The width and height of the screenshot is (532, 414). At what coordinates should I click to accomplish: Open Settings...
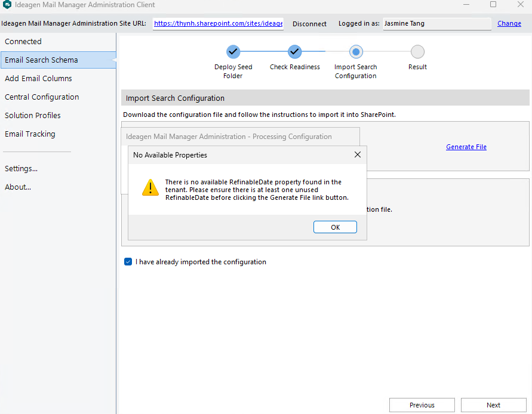pos(21,168)
